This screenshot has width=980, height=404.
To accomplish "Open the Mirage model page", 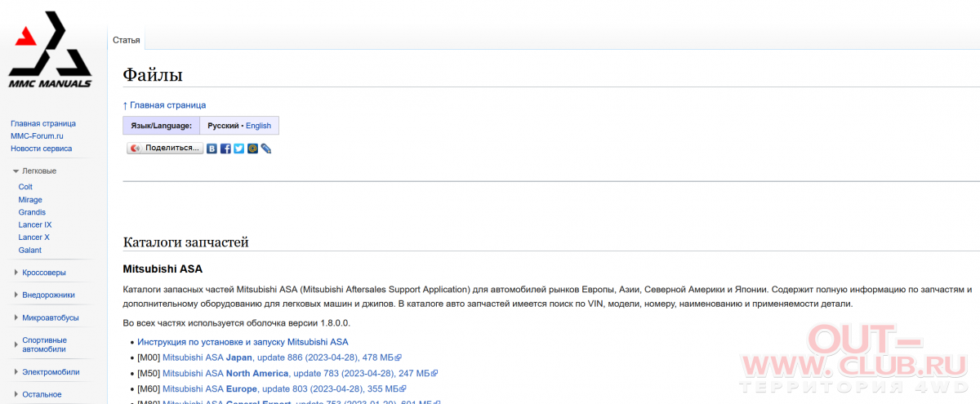I will (30, 199).
